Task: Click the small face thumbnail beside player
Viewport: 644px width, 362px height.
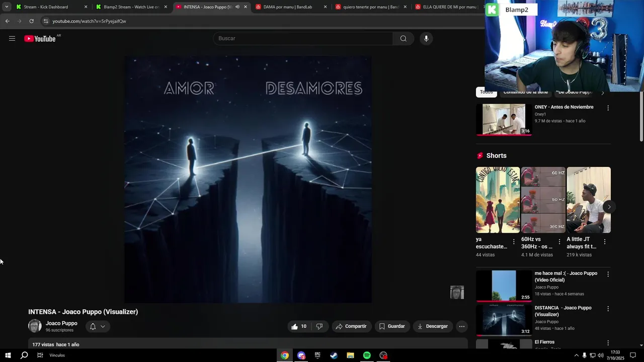Action: (457, 292)
